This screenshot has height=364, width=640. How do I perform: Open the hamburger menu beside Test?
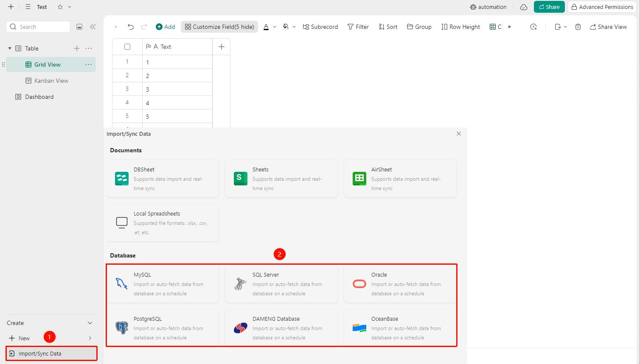pos(28,7)
